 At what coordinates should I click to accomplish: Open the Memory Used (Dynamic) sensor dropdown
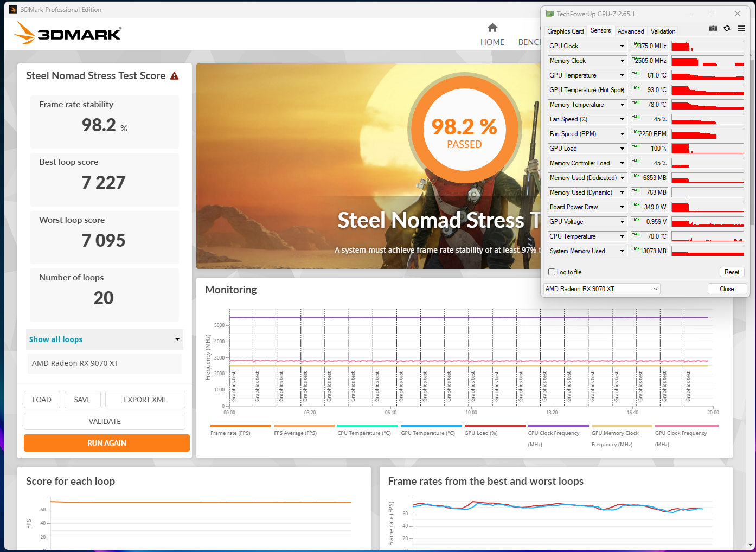(x=622, y=192)
